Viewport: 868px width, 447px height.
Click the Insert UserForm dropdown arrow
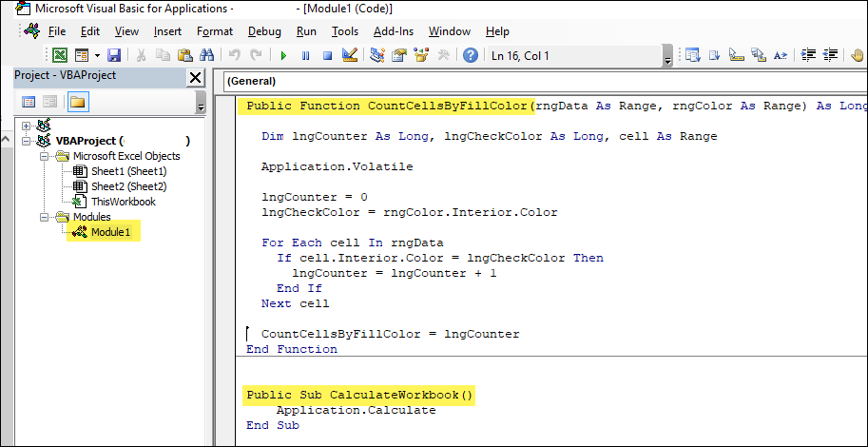coord(95,56)
